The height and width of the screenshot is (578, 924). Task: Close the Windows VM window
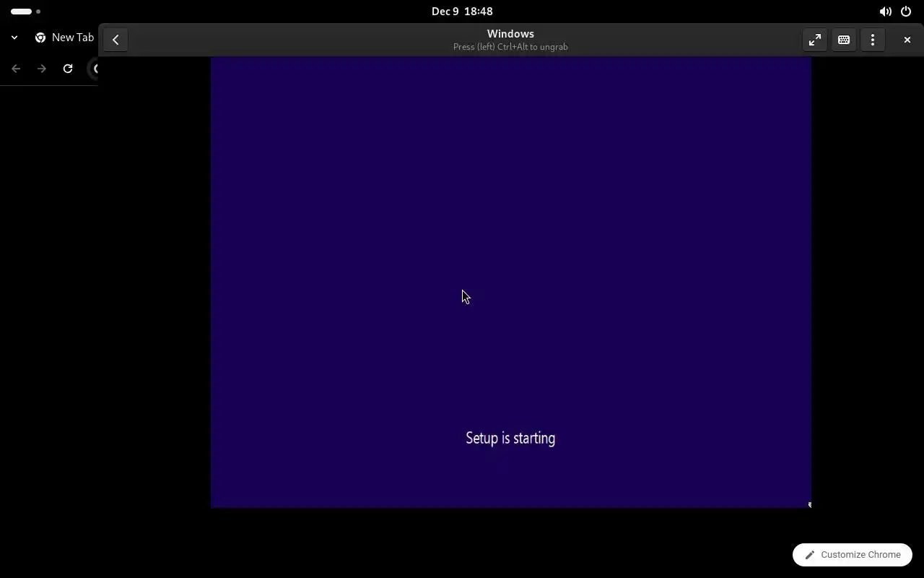click(x=907, y=40)
